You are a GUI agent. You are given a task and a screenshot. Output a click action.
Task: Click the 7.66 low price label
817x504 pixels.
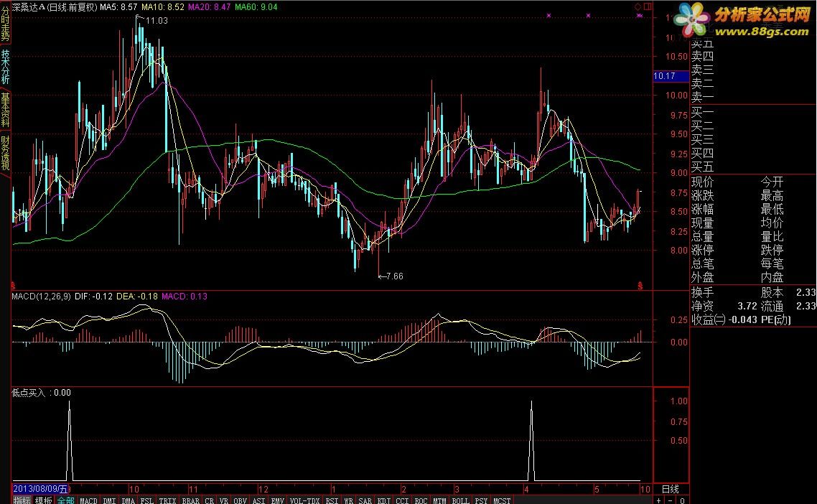click(395, 276)
